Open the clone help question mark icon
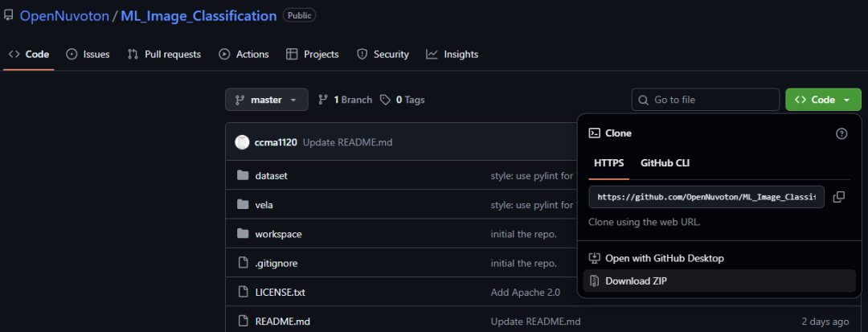 841,133
